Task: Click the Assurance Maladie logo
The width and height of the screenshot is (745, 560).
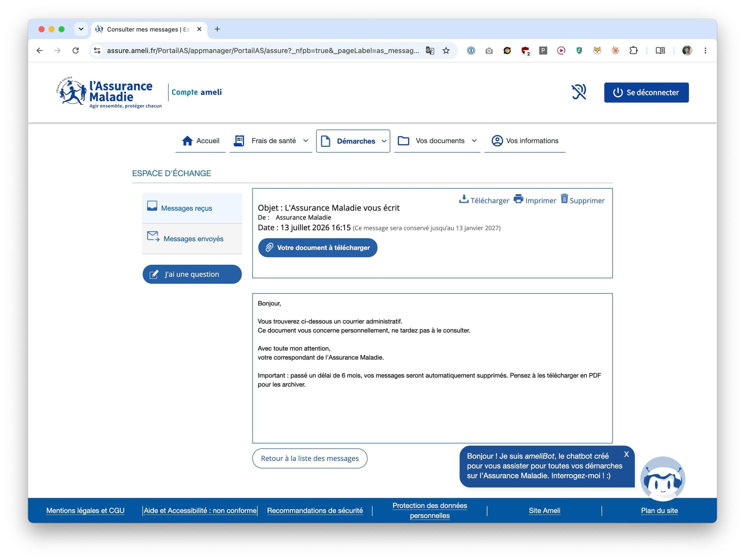Action: click(x=109, y=92)
